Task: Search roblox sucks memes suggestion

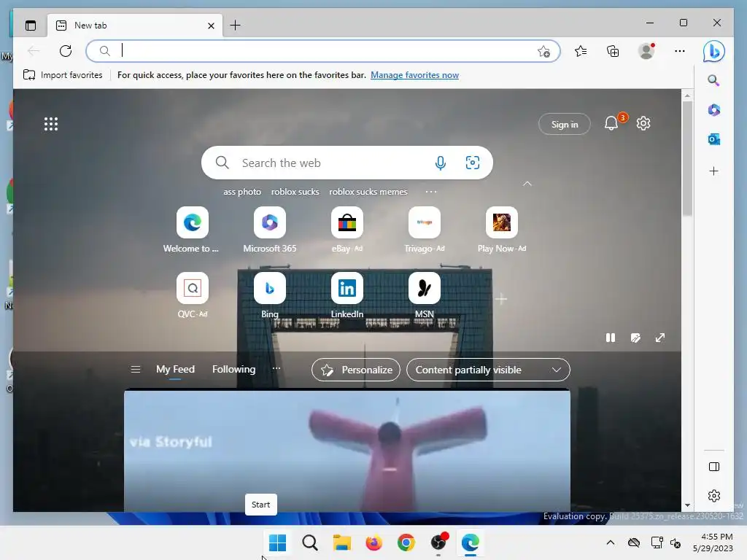Action: click(368, 192)
